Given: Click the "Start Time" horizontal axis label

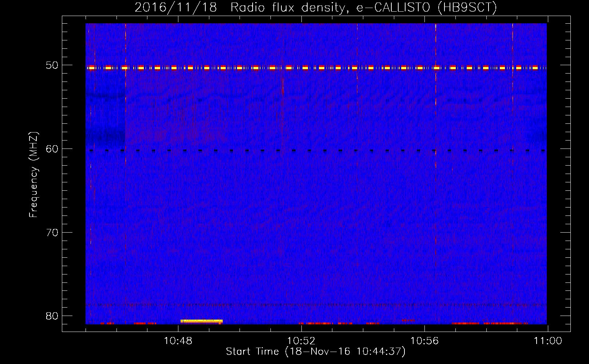Looking at the screenshot, I should tap(315, 352).
